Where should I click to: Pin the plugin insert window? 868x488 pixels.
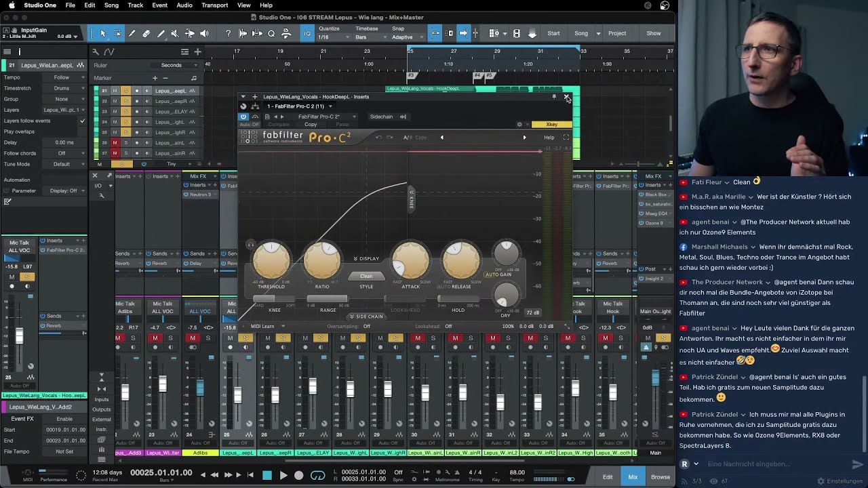pyautogui.click(x=554, y=97)
